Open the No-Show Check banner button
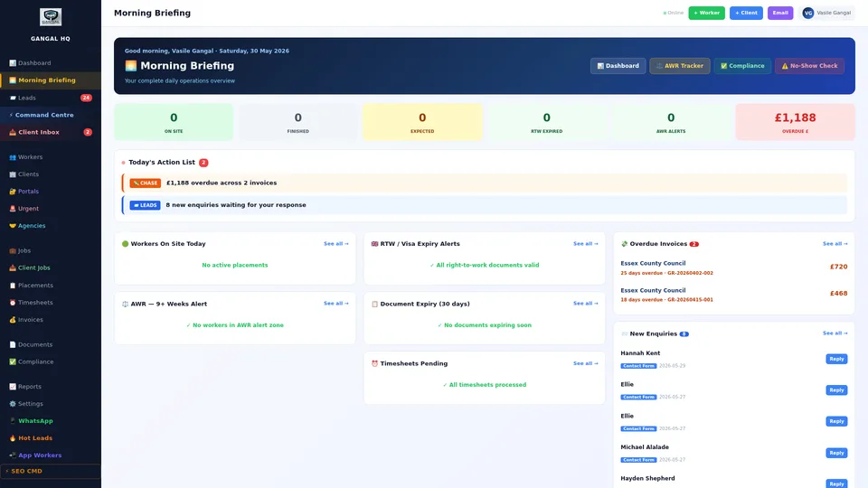 click(x=809, y=66)
